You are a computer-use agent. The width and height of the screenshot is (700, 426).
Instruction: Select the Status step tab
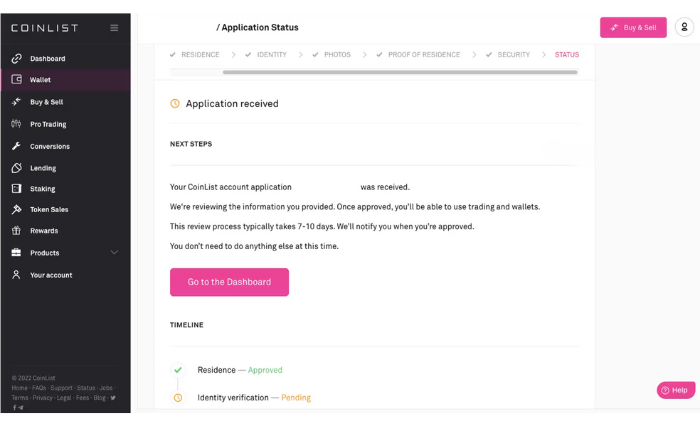pos(567,54)
